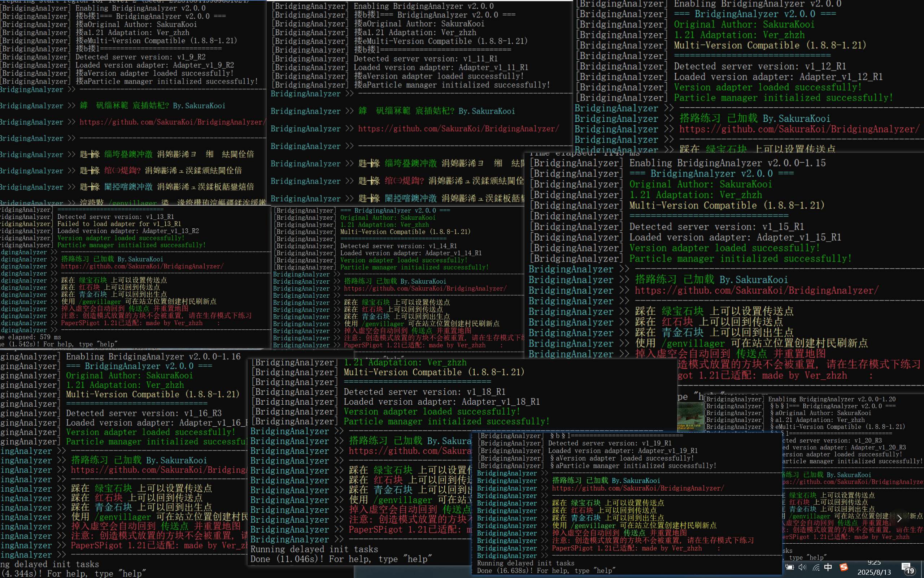Click 'Enabling BridgingAnalyzer v2.0.0-1.15' line

coord(727,163)
